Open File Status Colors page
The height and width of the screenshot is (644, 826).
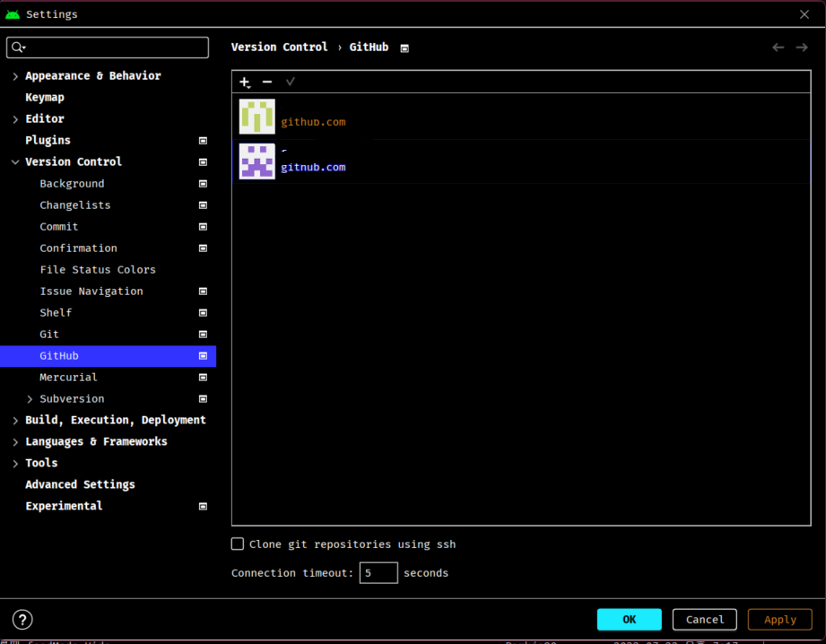click(98, 270)
